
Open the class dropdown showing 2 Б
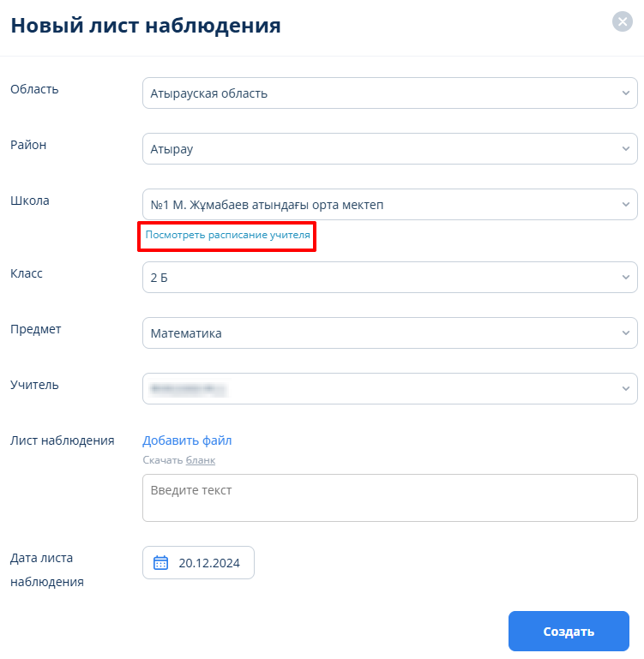[377, 278]
